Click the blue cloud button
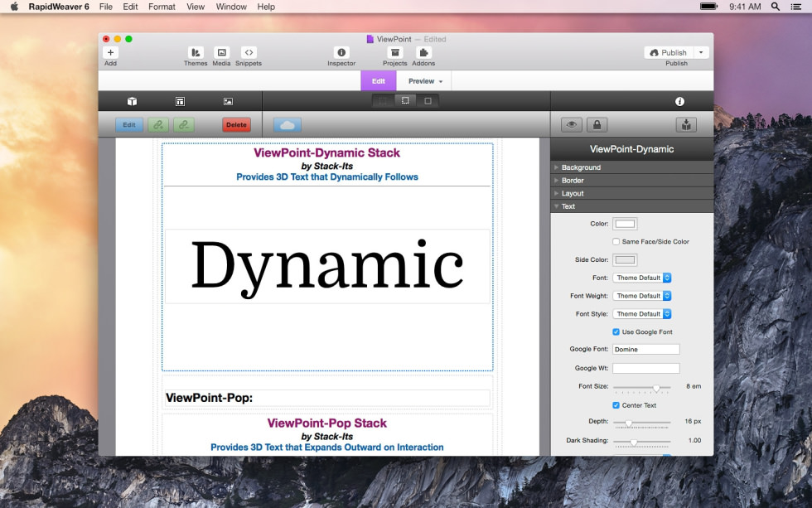Screen dimensions: 812x508 click(x=288, y=125)
